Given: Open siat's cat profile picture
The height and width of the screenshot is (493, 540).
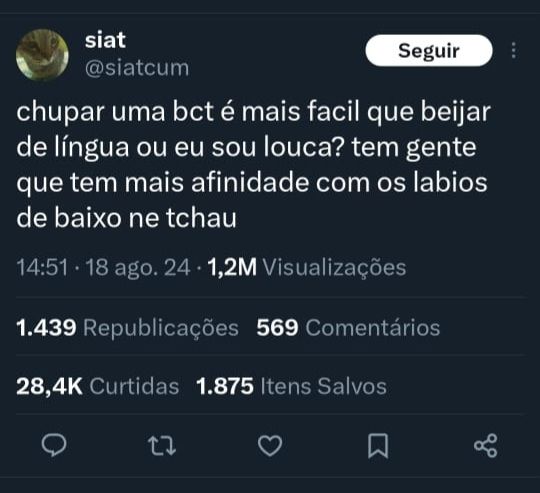Looking at the screenshot, I should pos(42,54).
